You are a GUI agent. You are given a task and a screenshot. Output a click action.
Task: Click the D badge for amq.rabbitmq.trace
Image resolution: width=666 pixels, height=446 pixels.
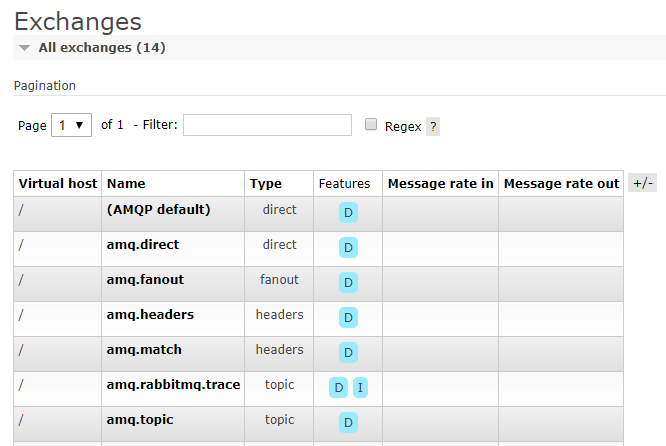[x=339, y=387]
